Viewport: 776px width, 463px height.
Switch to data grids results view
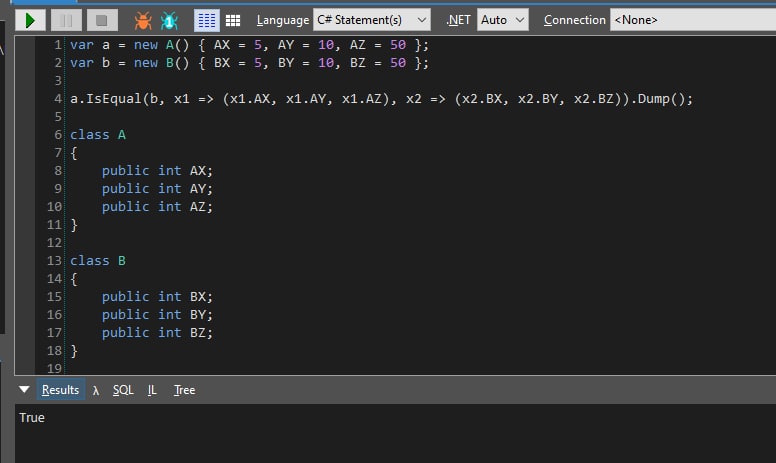233,20
